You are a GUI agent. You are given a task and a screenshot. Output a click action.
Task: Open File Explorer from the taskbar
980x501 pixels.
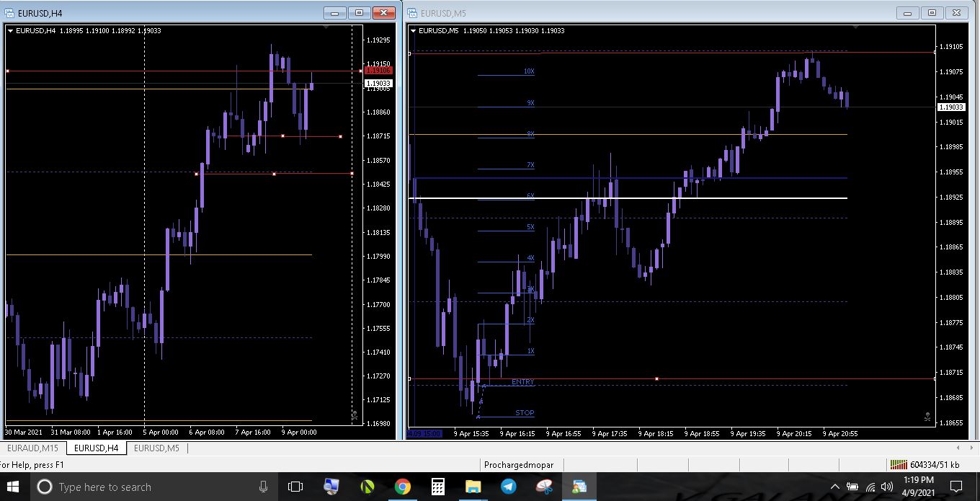click(473, 487)
